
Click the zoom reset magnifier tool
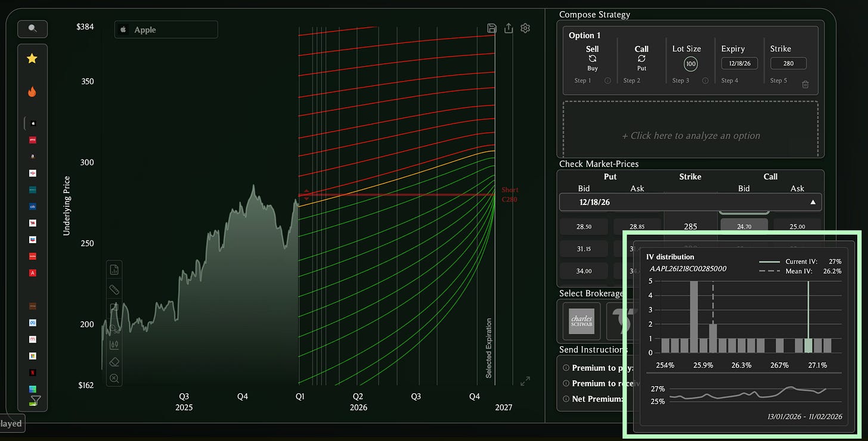[114, 378]
